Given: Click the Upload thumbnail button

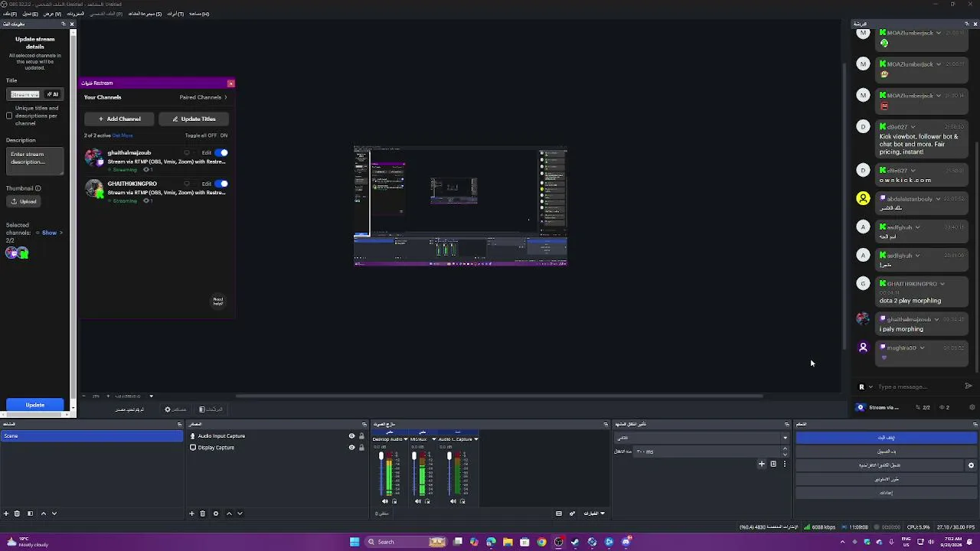Looking at the screenshot, I should pos(24,201).
